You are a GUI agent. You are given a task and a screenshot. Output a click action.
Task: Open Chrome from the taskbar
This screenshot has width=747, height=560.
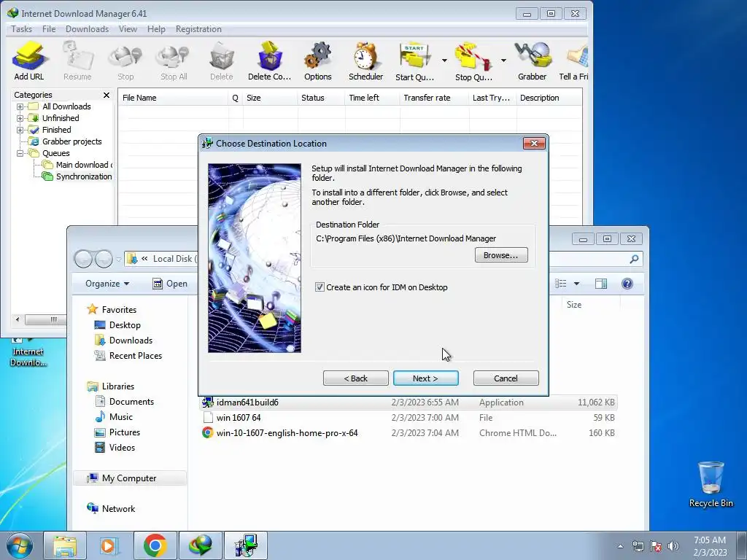pyautogui.click(x=155, y=545)
